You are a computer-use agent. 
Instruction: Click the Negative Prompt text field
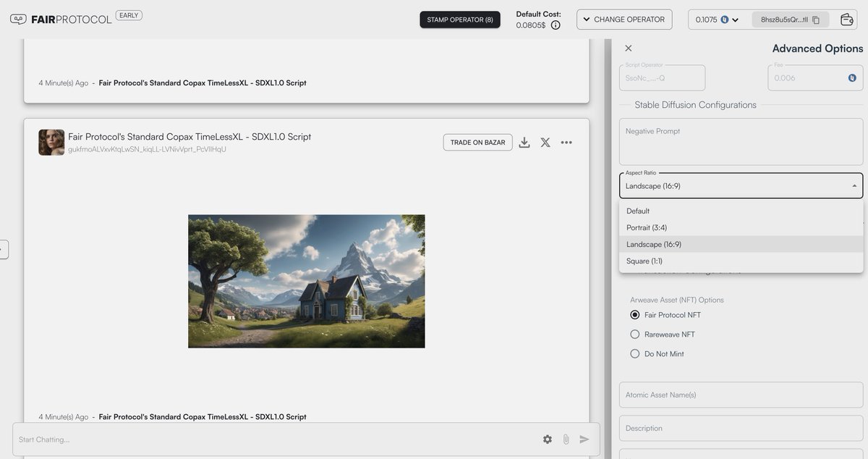pos(741,141)
